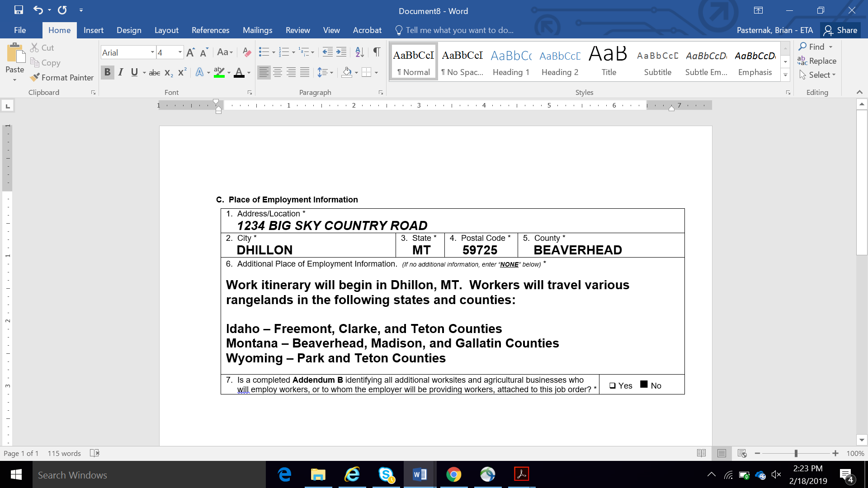Switch to the Insert tab
Image resolution: width=868 pixels, height=488 pixels.
[93, 30]
